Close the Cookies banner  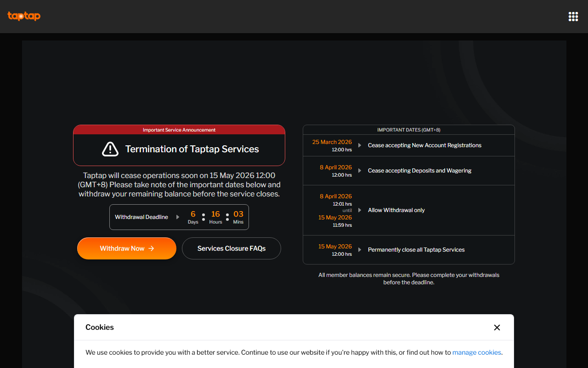[497, 328]
